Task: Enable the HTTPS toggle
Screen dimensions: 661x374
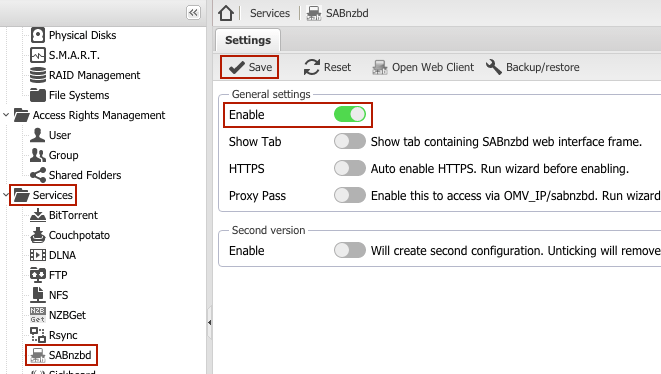Action: 349,168
